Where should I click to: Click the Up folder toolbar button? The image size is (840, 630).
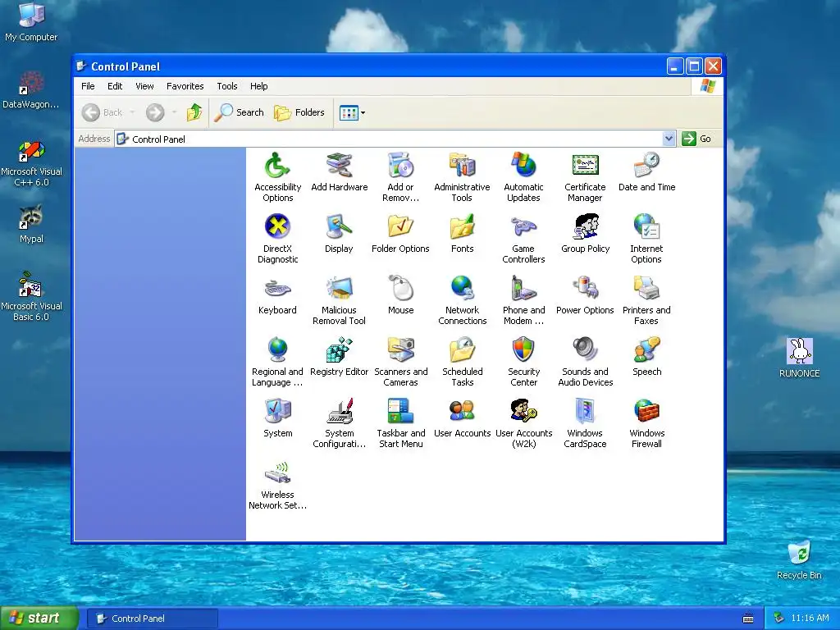point(194,112)
